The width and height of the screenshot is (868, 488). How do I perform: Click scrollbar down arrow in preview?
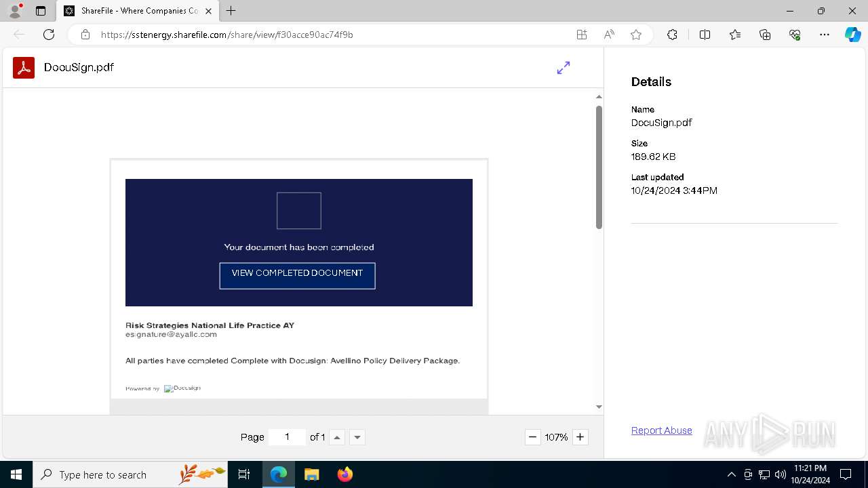(x=599, y=407)
